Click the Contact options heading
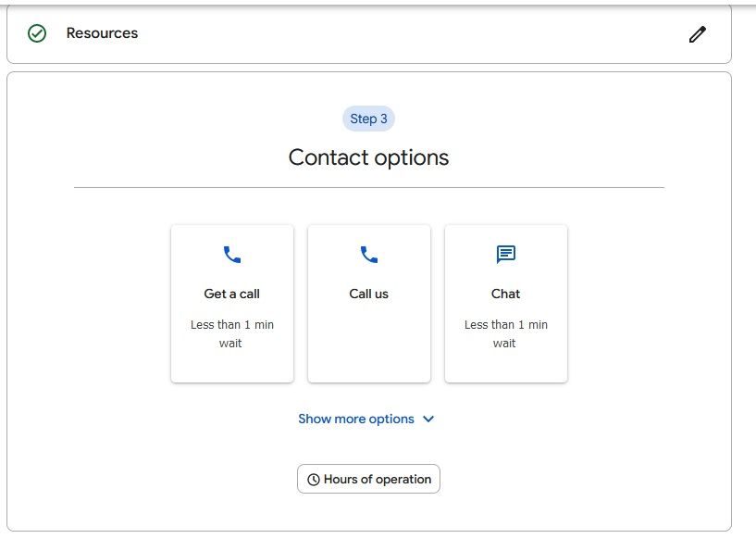The image size is (756, 551). (368, 157)
